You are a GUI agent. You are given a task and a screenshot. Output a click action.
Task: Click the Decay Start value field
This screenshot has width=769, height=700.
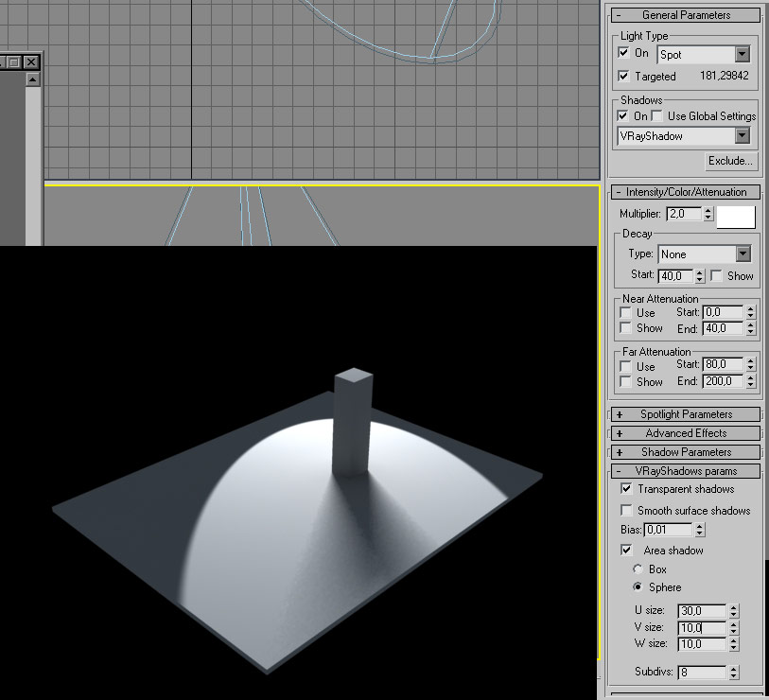(675, 275)
